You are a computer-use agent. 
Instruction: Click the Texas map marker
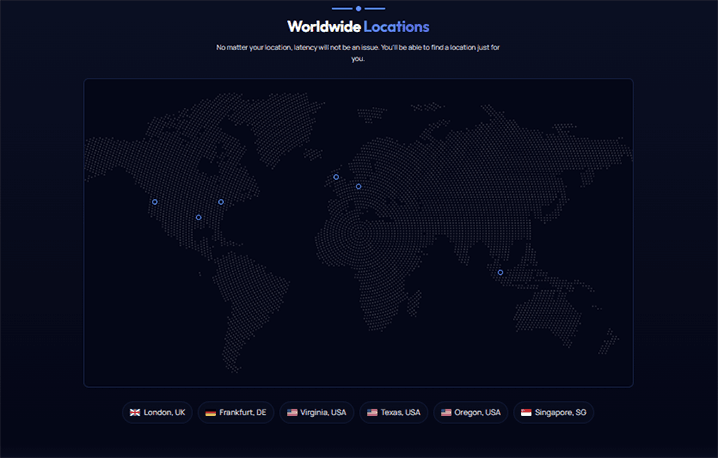click(x=198, y=218)
